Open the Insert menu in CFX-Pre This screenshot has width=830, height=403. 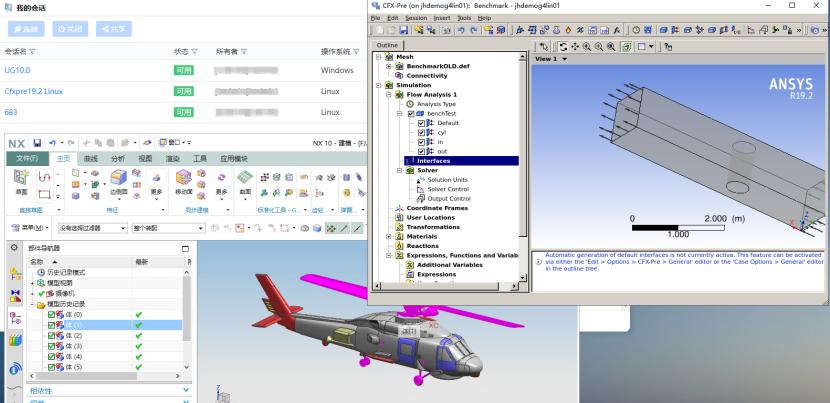coord(442,18)
